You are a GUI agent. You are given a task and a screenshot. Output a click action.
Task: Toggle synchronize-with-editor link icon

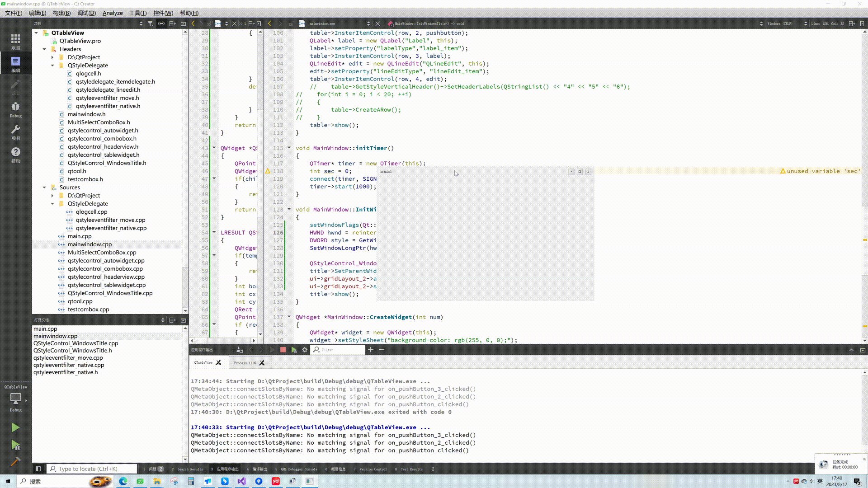pyautogui.click(x=161, y=23)
